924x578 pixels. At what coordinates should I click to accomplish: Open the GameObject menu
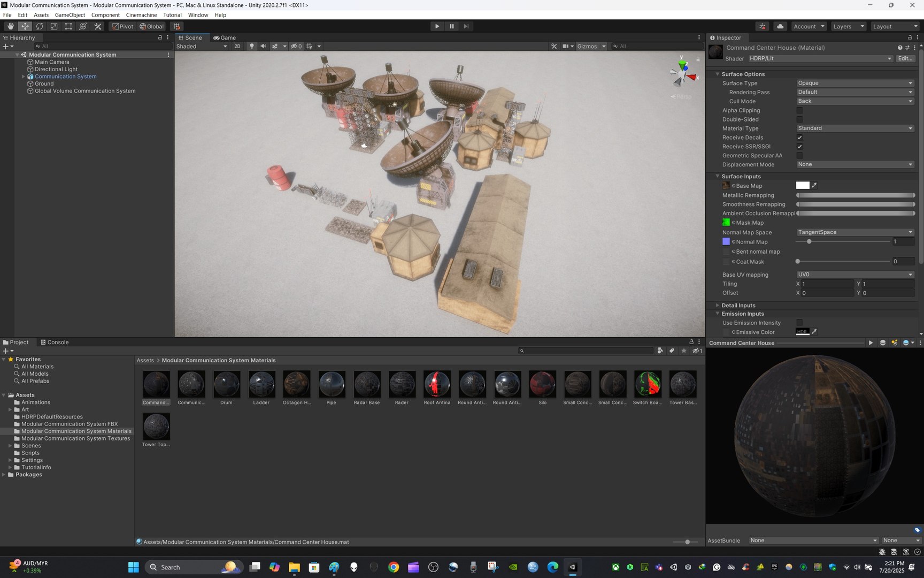point(70,15)
